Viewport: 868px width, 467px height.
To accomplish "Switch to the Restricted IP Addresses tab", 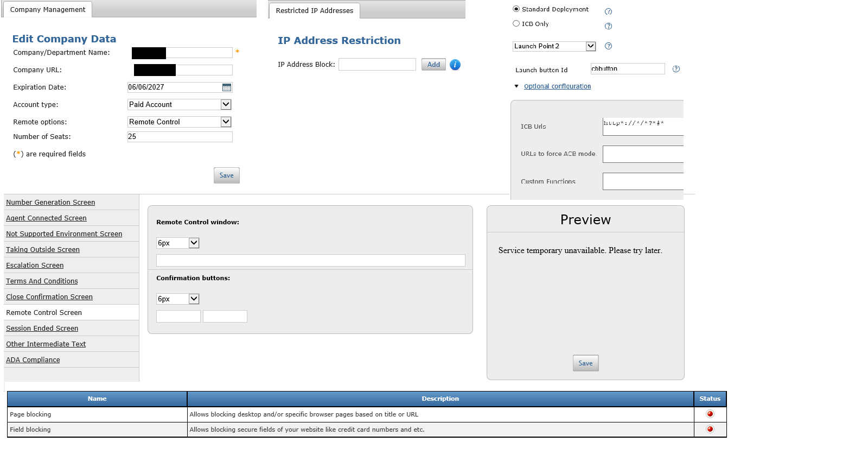I will tap(314, 10).
